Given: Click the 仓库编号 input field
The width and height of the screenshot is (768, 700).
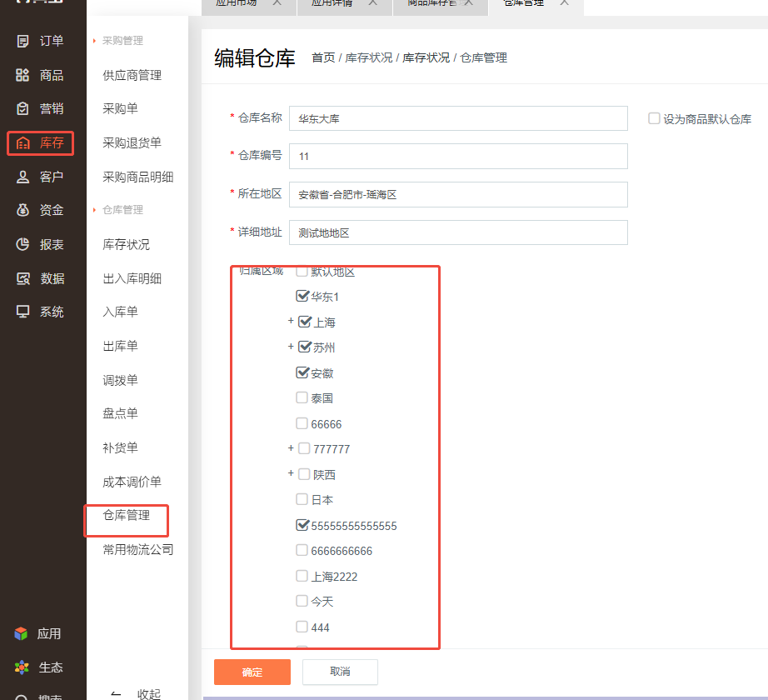Looking at the screenshot, I should point(458,157).
